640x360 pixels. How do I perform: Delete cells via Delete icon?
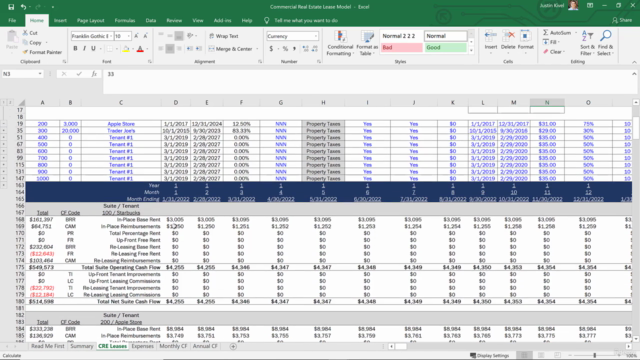coord(508,36)
